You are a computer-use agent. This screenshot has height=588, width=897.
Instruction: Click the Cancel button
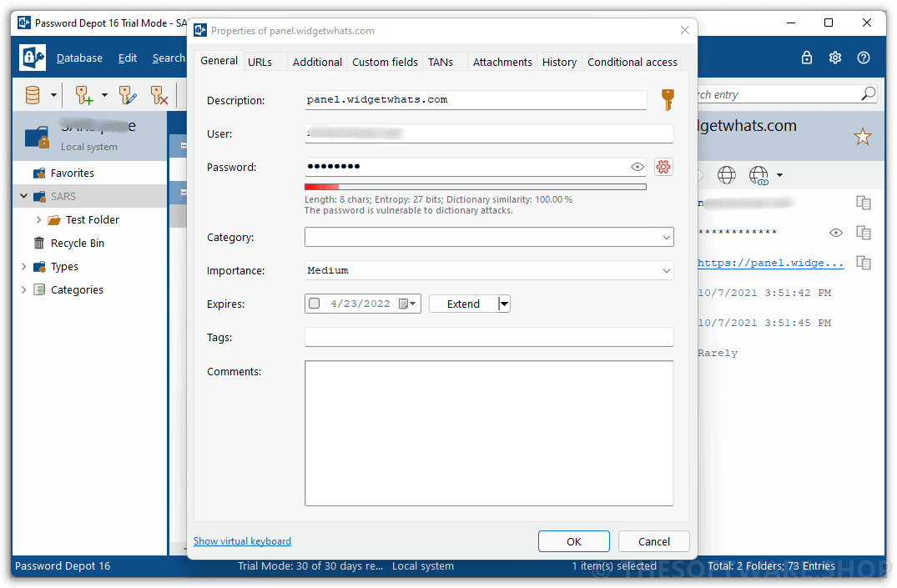[654, 541]
